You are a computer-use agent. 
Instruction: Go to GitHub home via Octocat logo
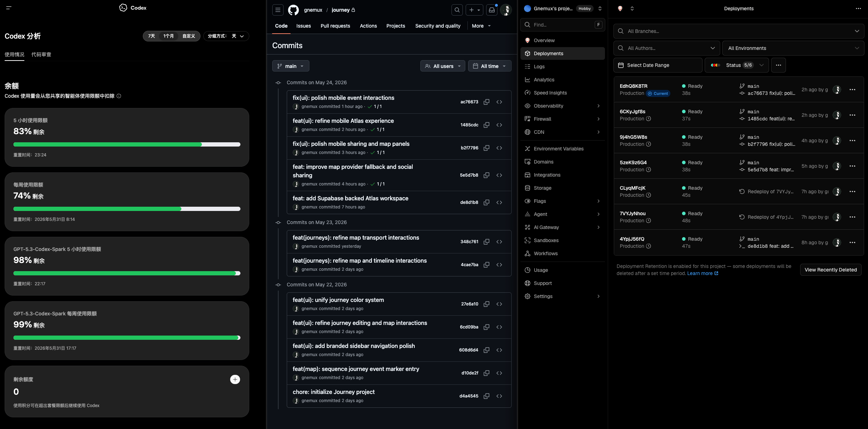(293, 10)
